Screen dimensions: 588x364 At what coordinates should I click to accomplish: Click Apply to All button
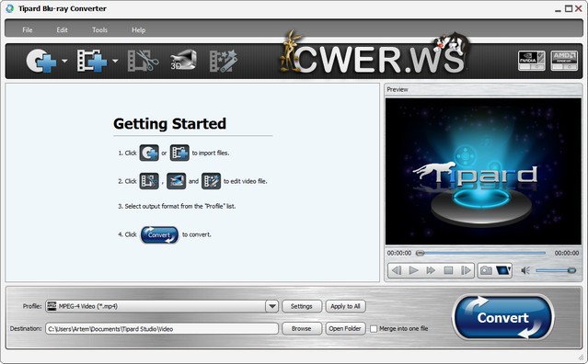pyautogui.click(x=345, y=306)
